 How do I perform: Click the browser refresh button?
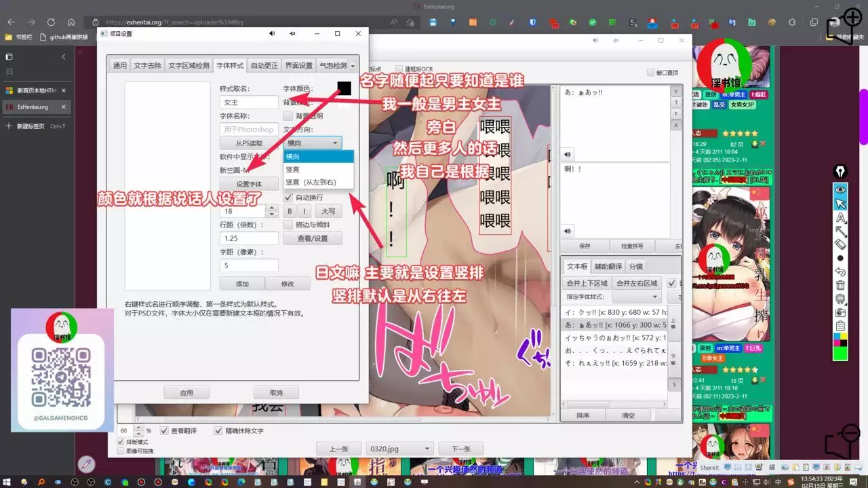pyautogui.click(x=51, y=22)
